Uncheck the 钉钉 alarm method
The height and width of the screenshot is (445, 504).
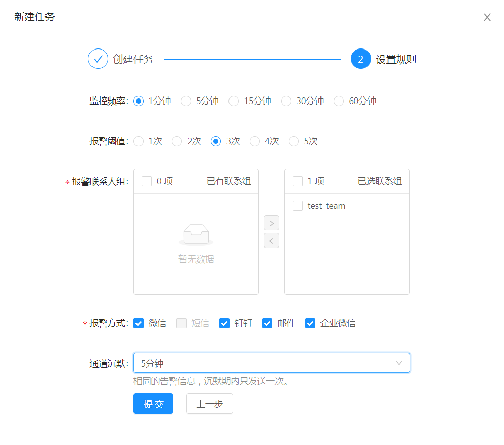click(x=224, y=323)
